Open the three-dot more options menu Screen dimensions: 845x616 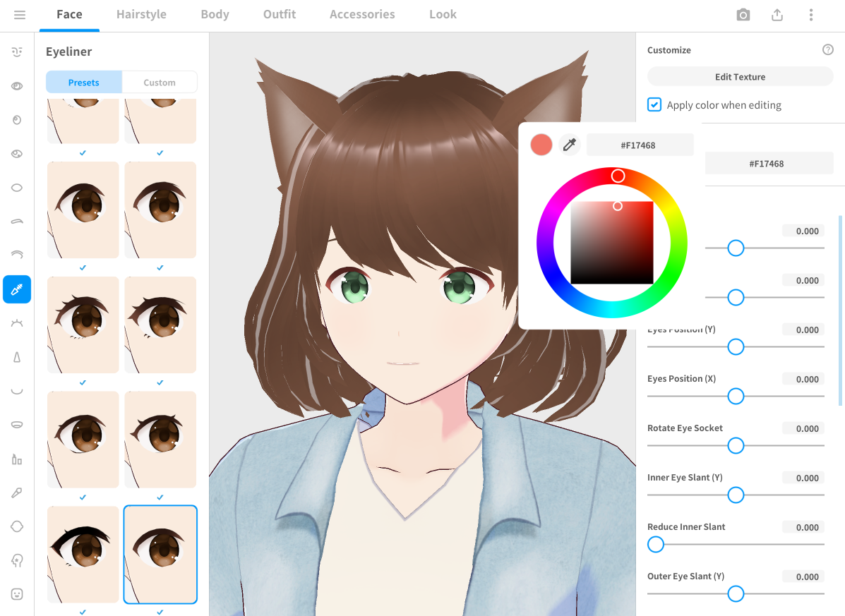click(x=811, y=15)
